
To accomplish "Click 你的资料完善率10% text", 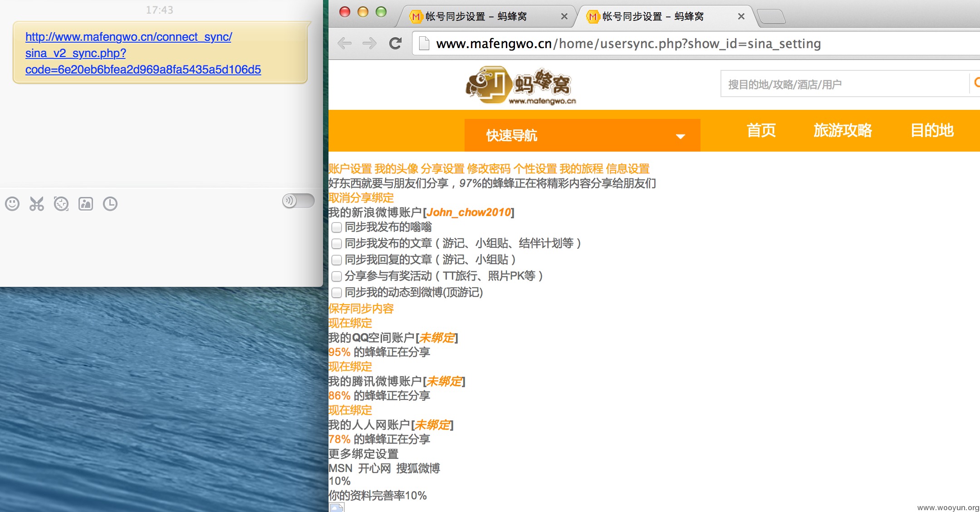I will (x=377, y=496).
